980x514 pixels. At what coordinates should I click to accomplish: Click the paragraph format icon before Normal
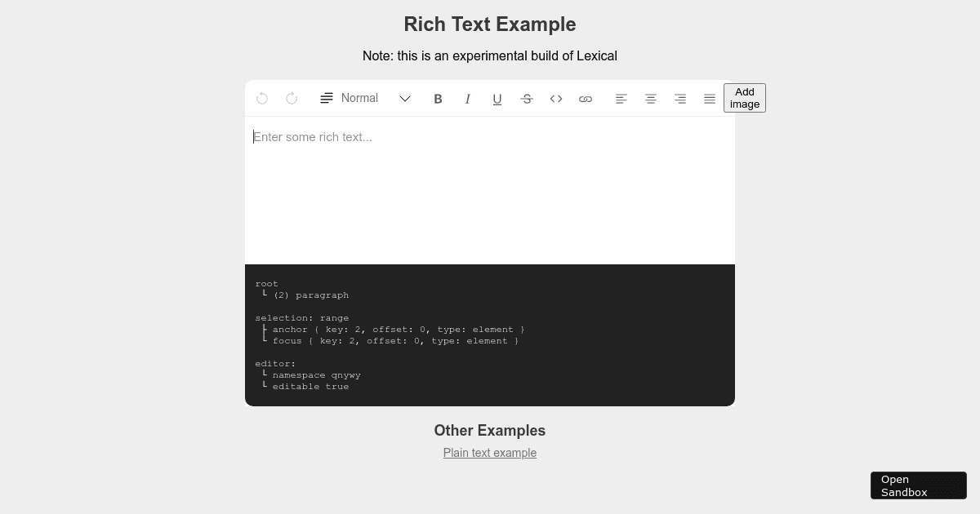point(325,98)
